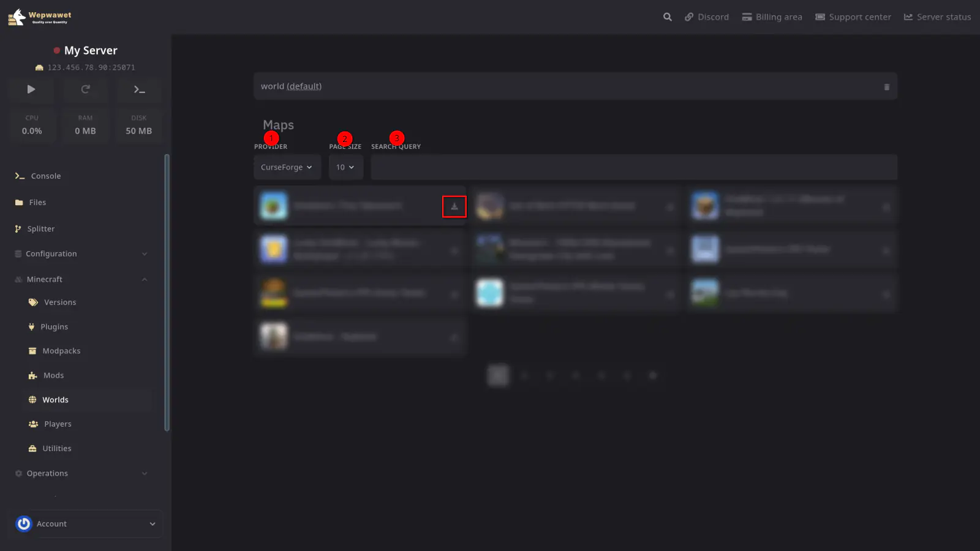Click the start server play icon

pyautogui.click(x=31, y=89)
